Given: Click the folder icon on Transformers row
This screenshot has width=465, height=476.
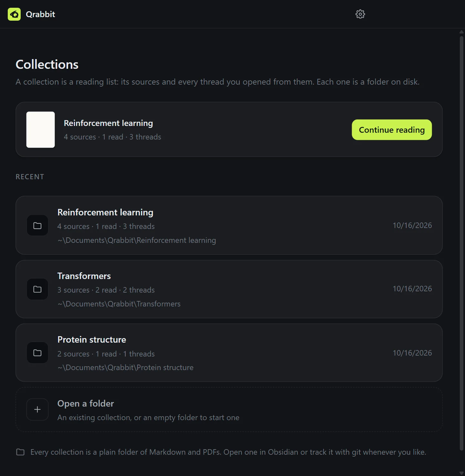Looking at the screenshot, I should pos(37,289).
